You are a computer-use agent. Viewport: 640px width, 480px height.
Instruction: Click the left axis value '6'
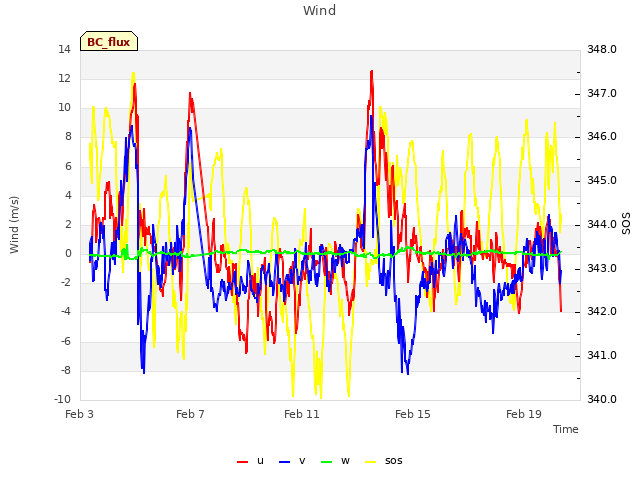pos(69,166)
